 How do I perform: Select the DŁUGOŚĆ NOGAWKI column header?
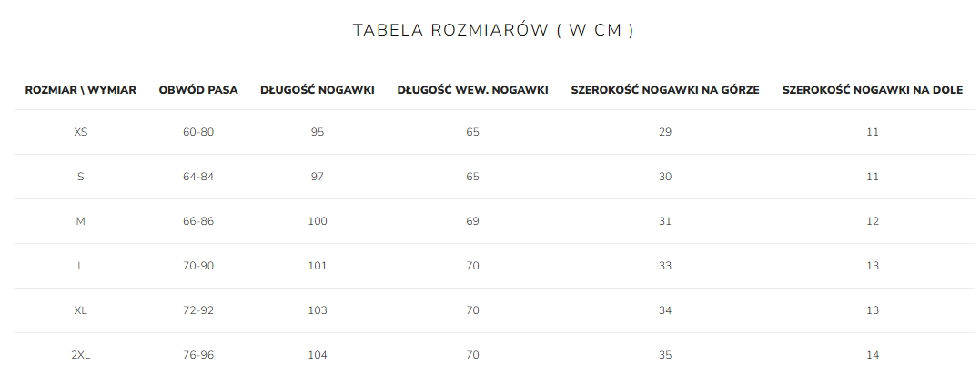tap(318, 90)
